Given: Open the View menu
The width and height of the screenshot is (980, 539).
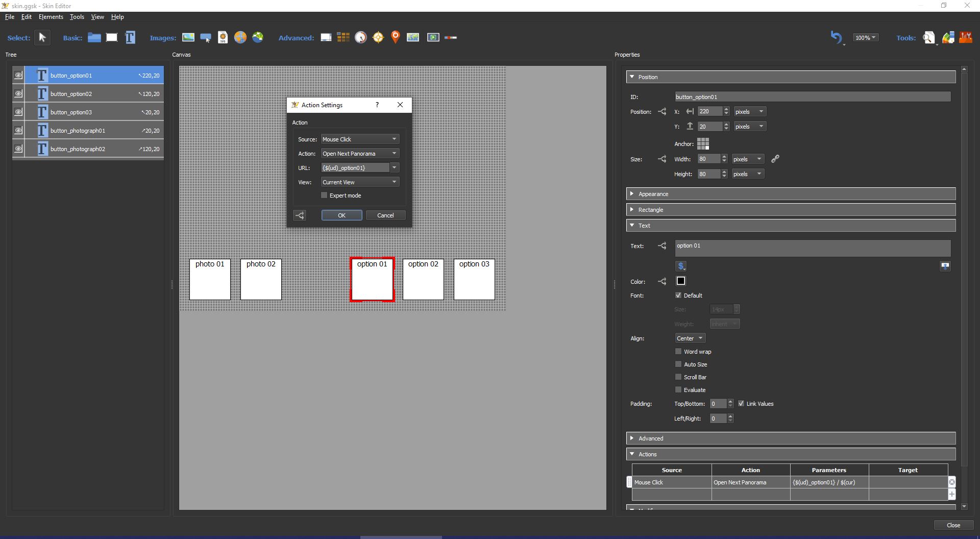Looking at the screenshot, I should (x=97, y=17).
